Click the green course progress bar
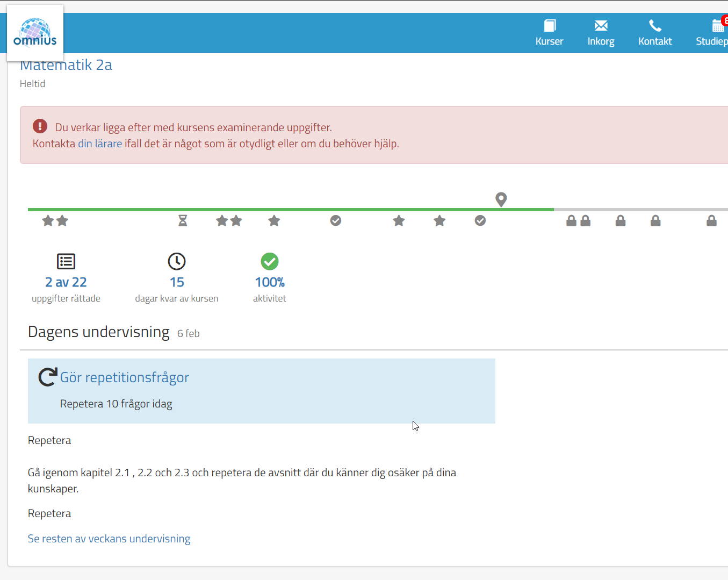This screenshot has width=728, height=580. click(290, 209)
